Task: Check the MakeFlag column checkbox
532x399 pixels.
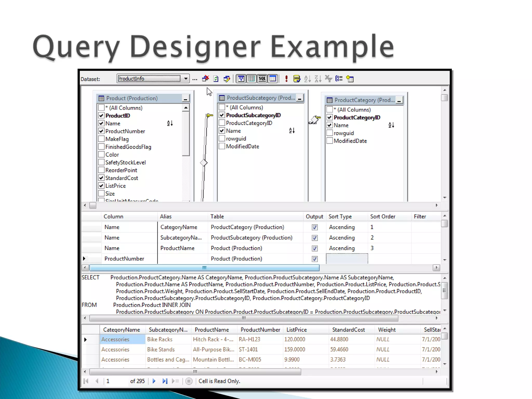Action: [x=101, y=139]
